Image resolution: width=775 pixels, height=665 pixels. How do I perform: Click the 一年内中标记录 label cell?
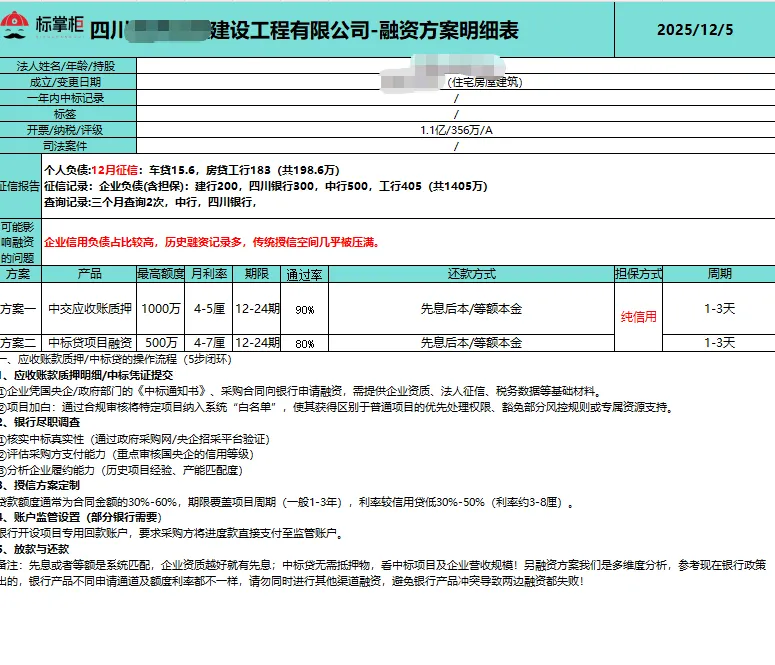tap(68, 98)
